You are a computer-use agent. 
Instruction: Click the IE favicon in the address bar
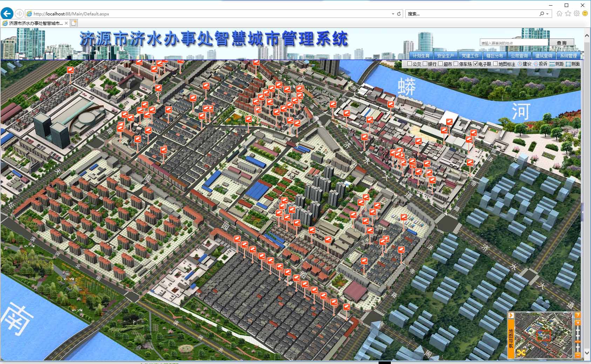point(29,14)
